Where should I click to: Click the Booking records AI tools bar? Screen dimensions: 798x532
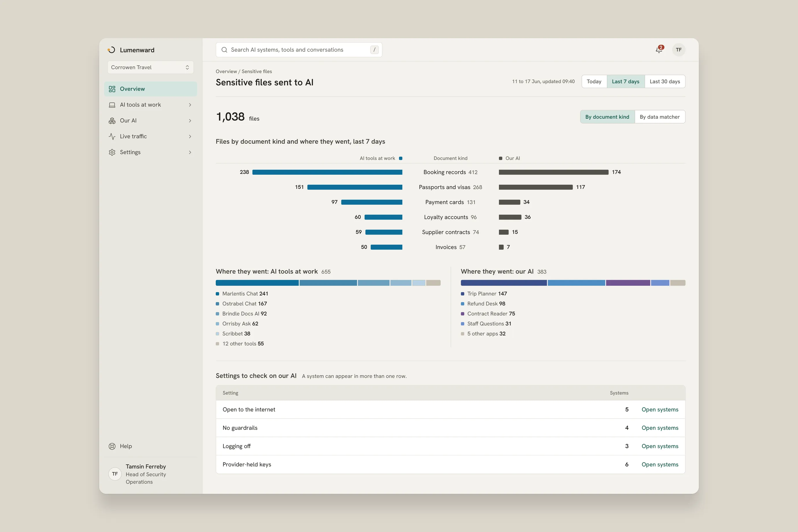(327, 172)
